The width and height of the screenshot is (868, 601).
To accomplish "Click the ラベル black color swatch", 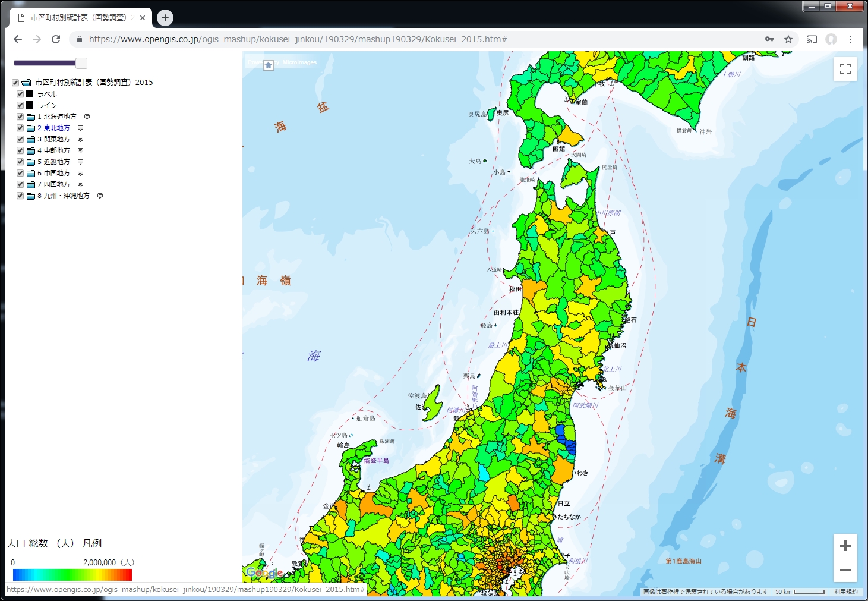I will click(x=30, y=94).
